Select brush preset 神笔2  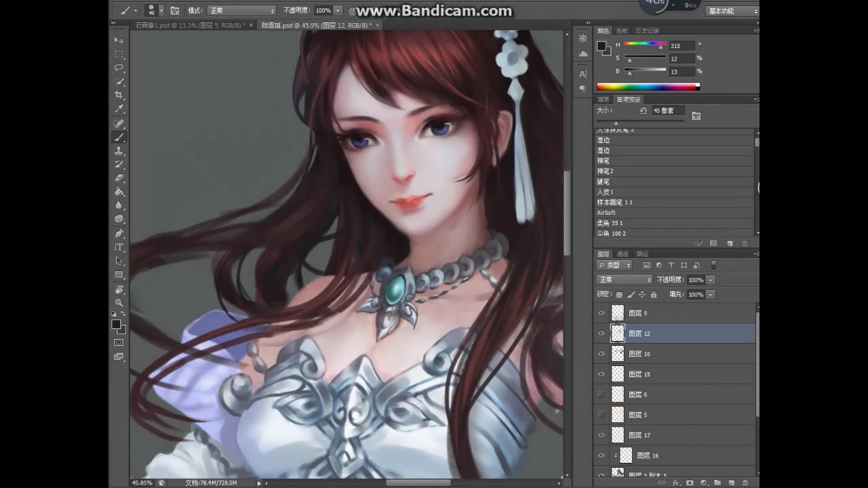click(x=675, y=171)
